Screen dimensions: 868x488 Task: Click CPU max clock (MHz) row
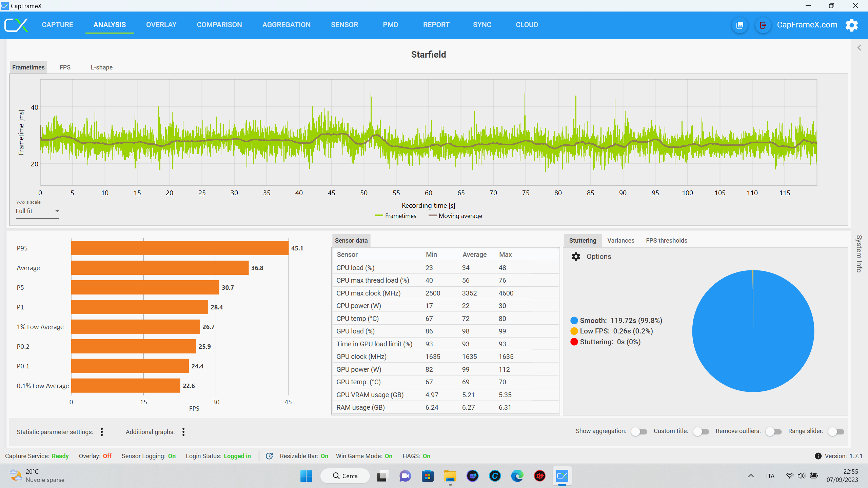point(446,293)
